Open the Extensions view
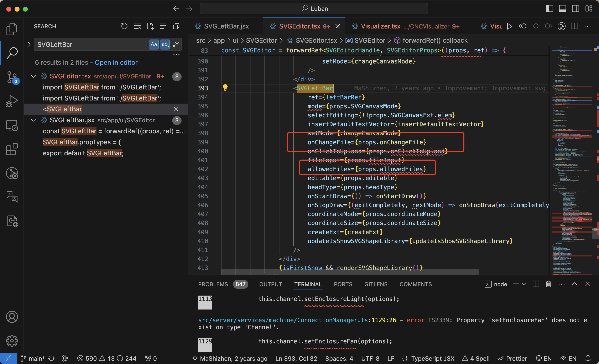The height and width of the screenshot is (364, 599). coord(11,149)
